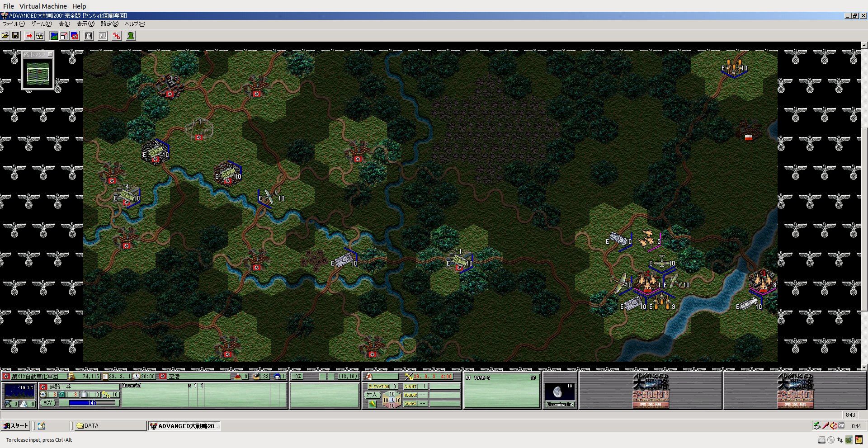868x448 pixels.
Task: Click the floppy disk save icon
Action: tap(15, 36)
